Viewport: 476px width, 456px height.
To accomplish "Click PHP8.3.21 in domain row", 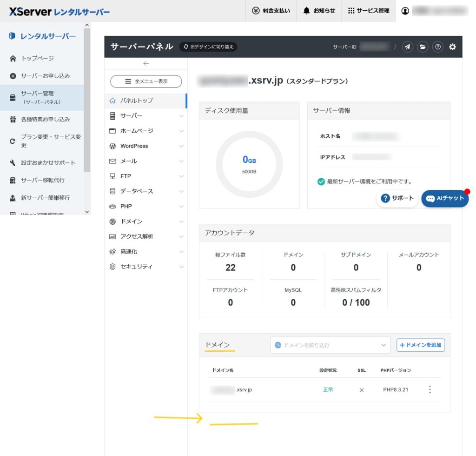I will 396,389.
